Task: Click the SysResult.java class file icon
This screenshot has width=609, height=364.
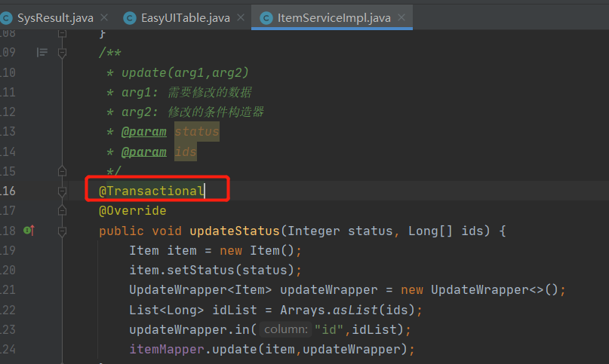Action: [x=6, y=18]
